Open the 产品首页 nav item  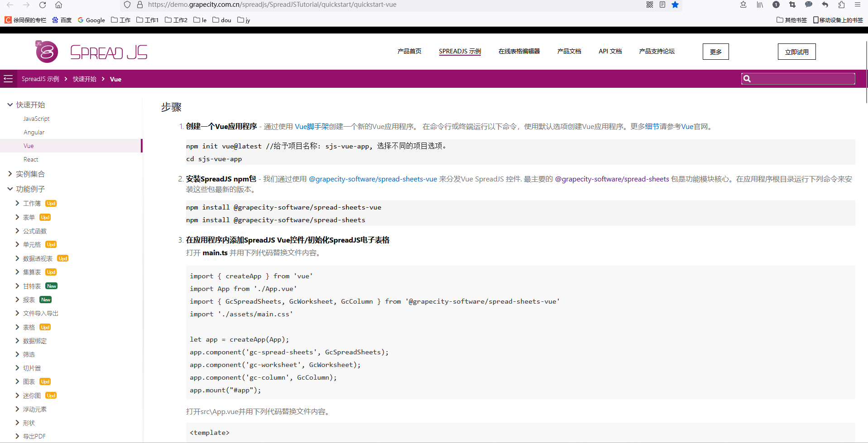tap(409, 51)
